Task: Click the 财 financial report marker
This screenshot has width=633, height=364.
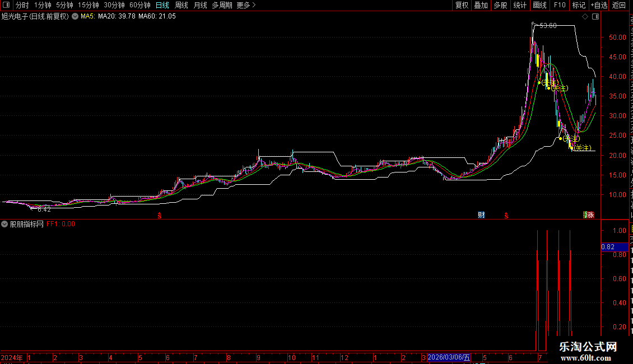Action: (481, 214)
